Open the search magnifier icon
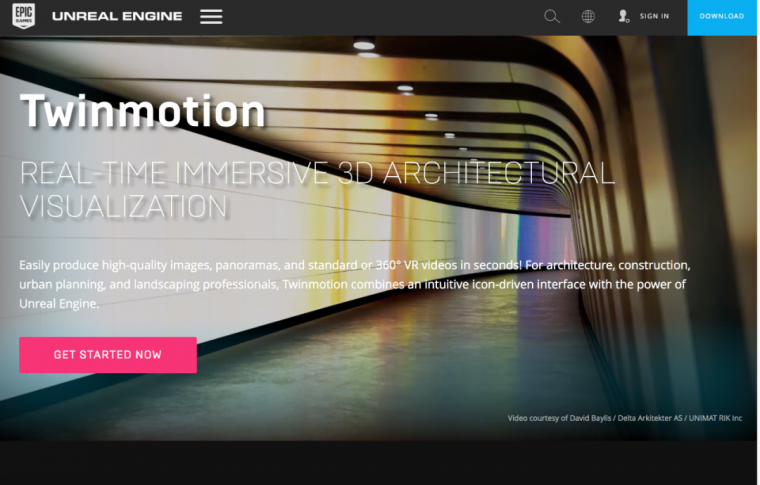The image size is (760, 485). (552, 16)
